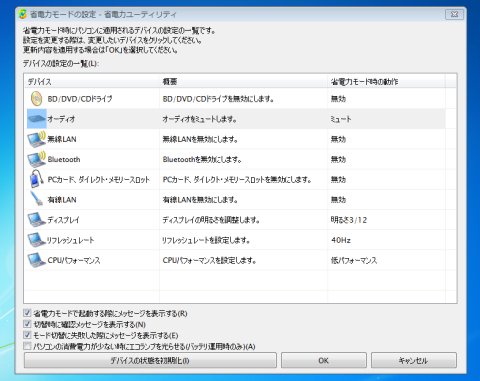Click the 無効 value in 有線LAN row
The image size is (480, 381).
pyautogui.click(x=338, y=200)
